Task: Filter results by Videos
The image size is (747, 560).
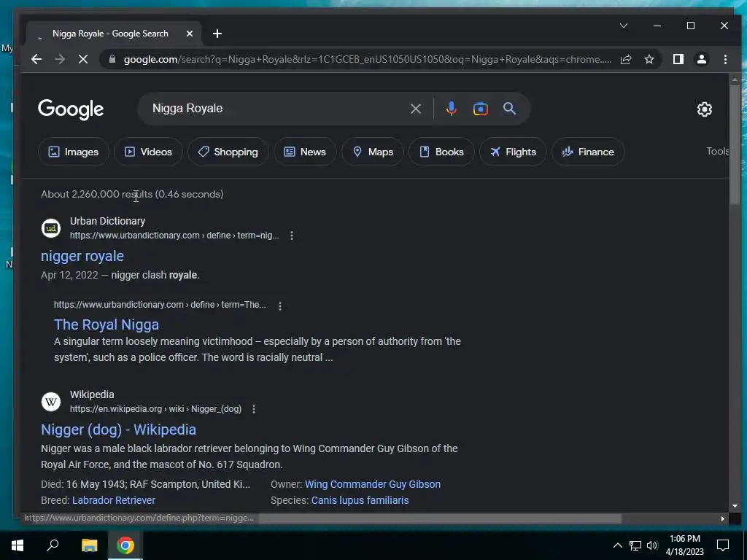Action: pyautogui.click(x=148, y=152)
